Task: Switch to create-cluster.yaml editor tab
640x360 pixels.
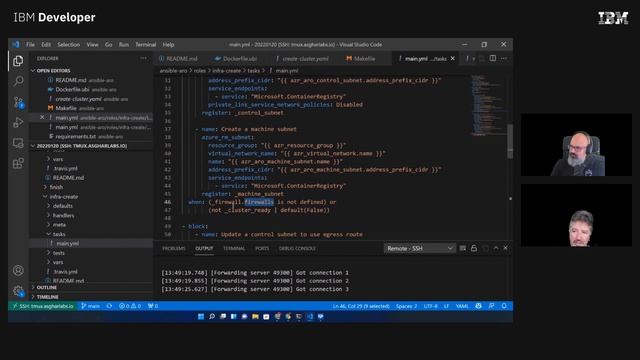Action: coord(302,58)
